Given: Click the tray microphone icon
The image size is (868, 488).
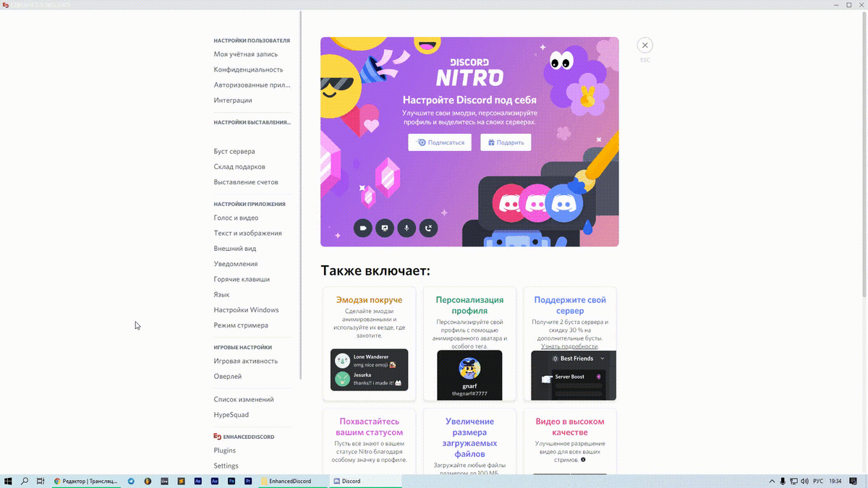Looking at the screenshot, I should pyautogui.click(x=783, y=481).
